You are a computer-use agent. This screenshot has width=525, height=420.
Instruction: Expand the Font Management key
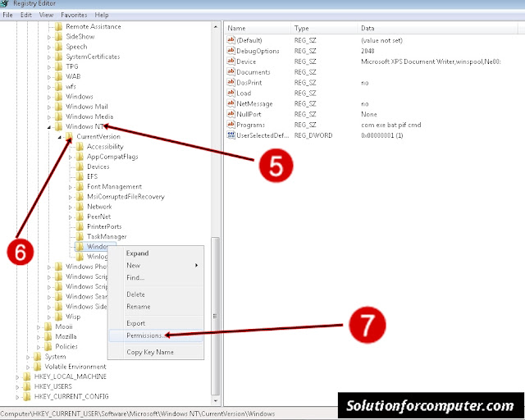pyautogui.click(x=70, y=187)
